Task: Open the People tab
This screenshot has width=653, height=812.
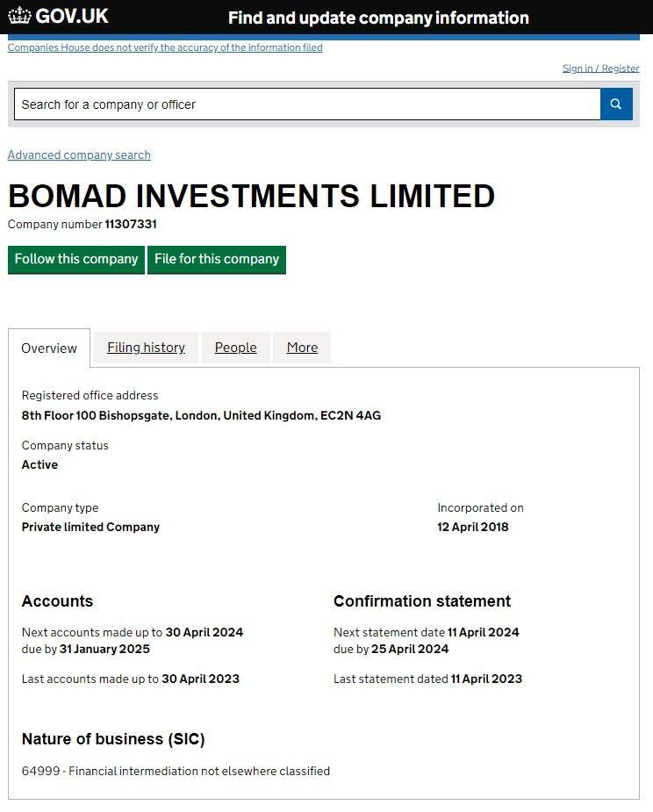Action: pos(235,348)
